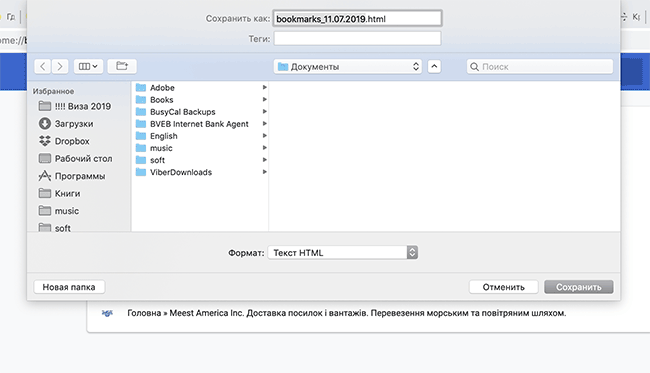Screen dimensions: 650x373
Task: Click the Новая папка button
Action: (69, 287)
